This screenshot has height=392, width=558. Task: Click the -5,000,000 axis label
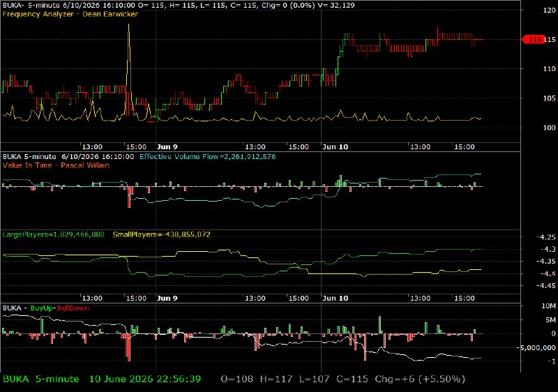coord(538,348)
